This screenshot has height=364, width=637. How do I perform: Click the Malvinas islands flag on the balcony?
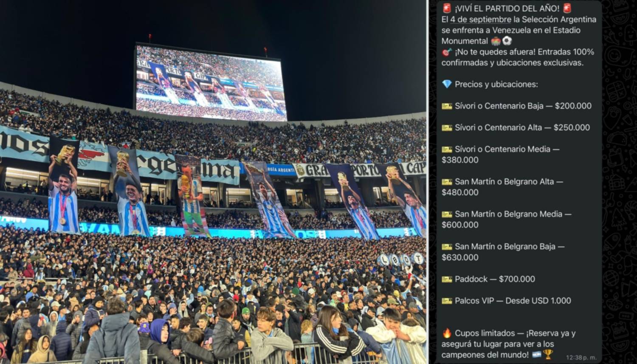94,156
